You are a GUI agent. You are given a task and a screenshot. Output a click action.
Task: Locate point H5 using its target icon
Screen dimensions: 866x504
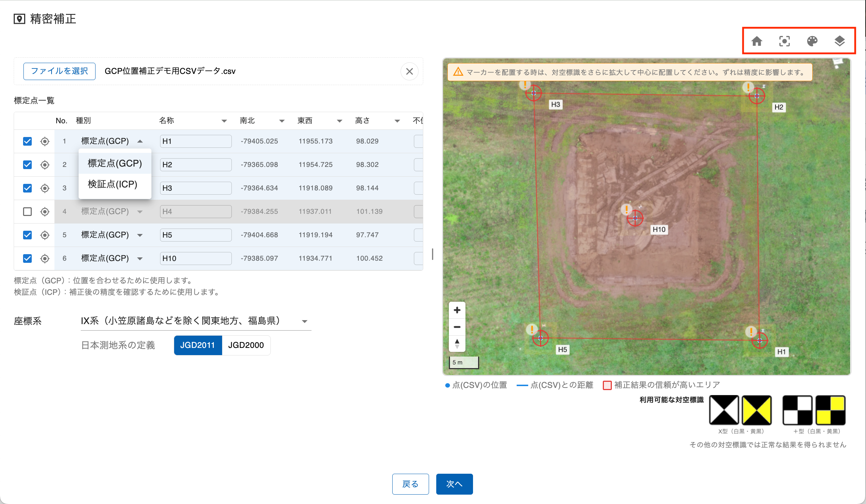coord(45,235)
